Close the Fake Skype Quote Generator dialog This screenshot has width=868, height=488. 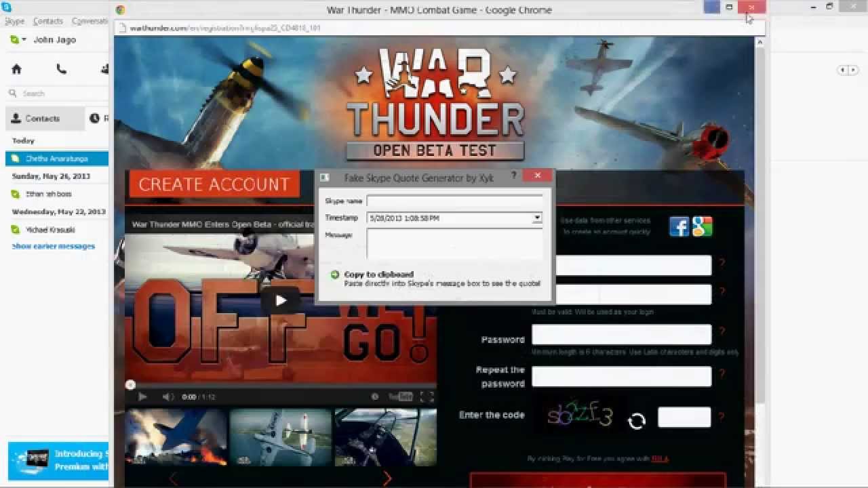coord(538,176)
